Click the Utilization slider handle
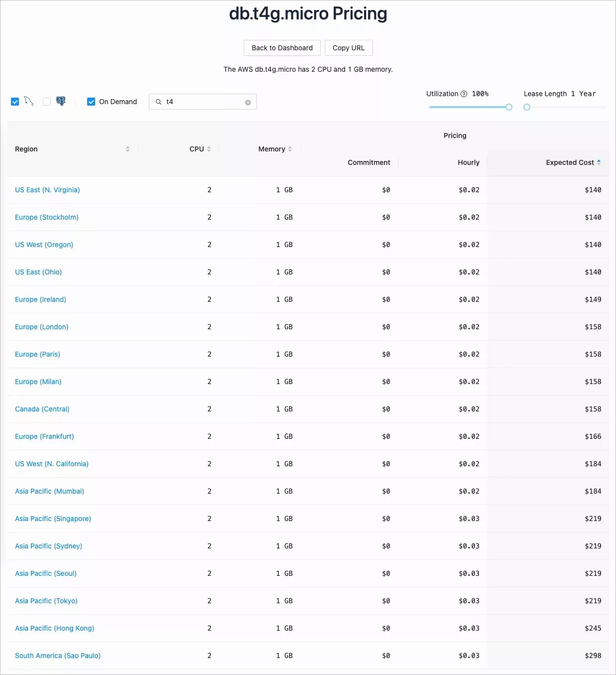 click(508, 107)
